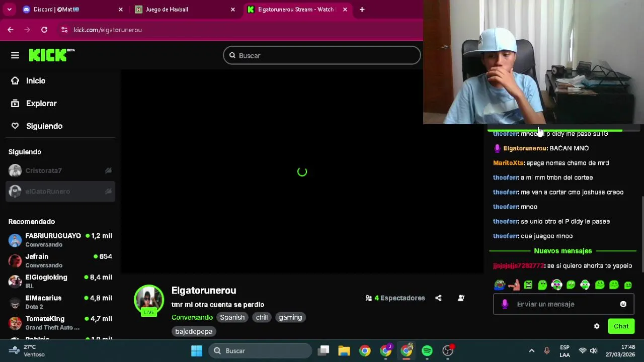The height and width of the screenshot is (362, 644).
Task: Click the bajedepepa tag
Action: [194, 331]
